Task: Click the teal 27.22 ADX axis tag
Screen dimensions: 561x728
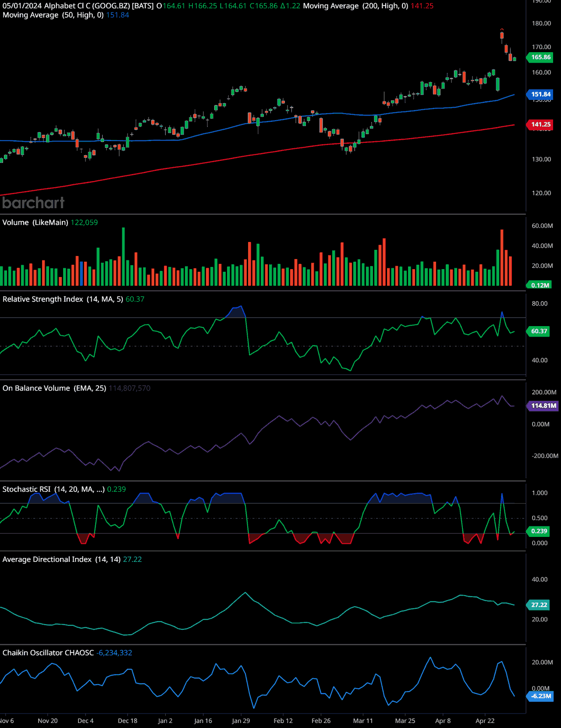Action: pos(538,605)
